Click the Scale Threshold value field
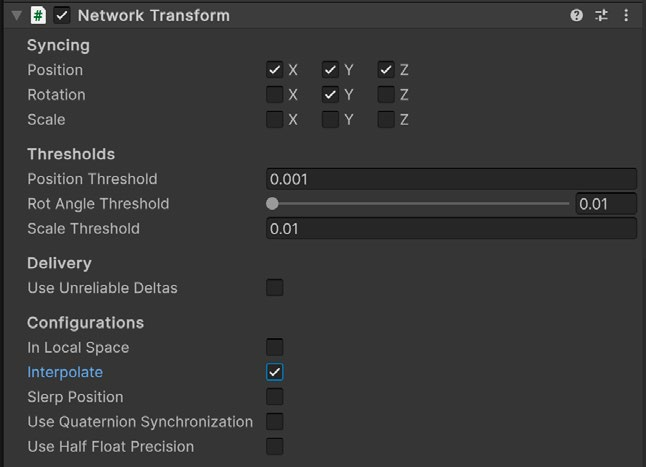The height and width of the screenshot is (467, 646). pos(452,229)
